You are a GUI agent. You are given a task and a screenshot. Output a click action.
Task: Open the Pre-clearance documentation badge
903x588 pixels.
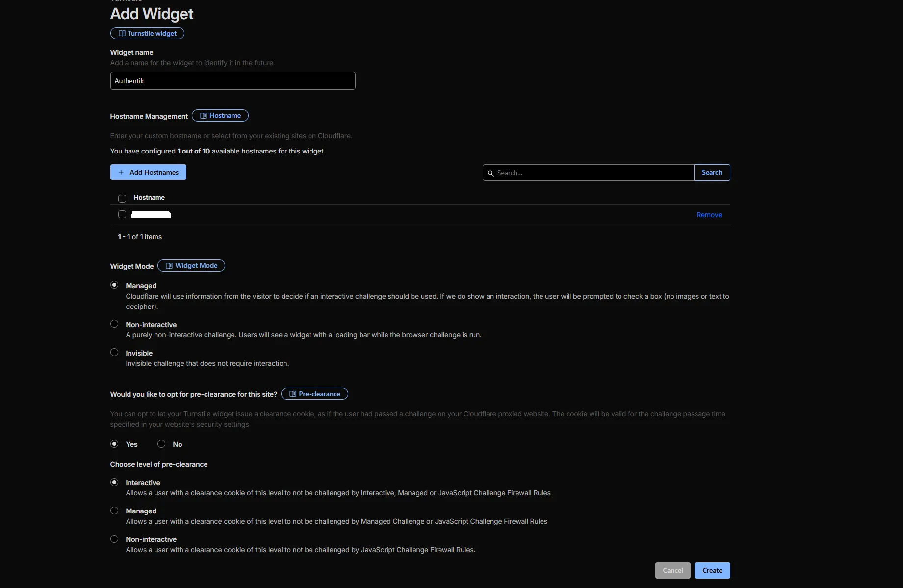click(x=314, y=394)
